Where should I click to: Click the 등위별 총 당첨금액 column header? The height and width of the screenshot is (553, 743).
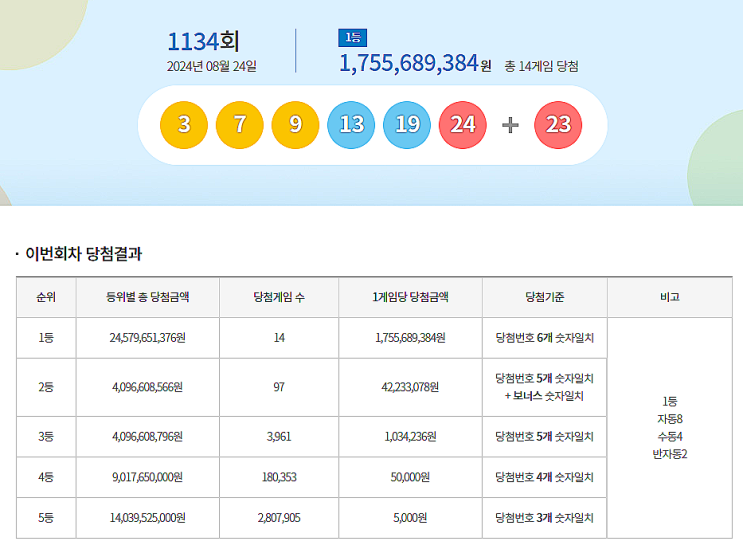coord(147,297)
